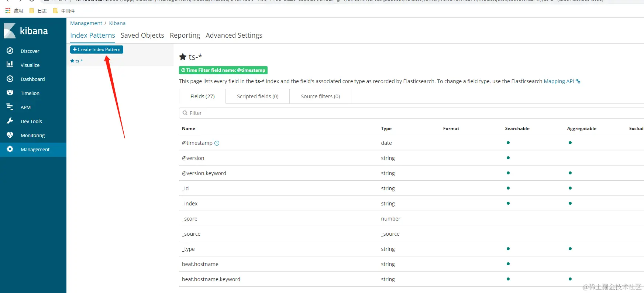Viewport: 644px width, 293px height.
Task: Click searchable dot in beat.hostname row
Action: (508, 264)
